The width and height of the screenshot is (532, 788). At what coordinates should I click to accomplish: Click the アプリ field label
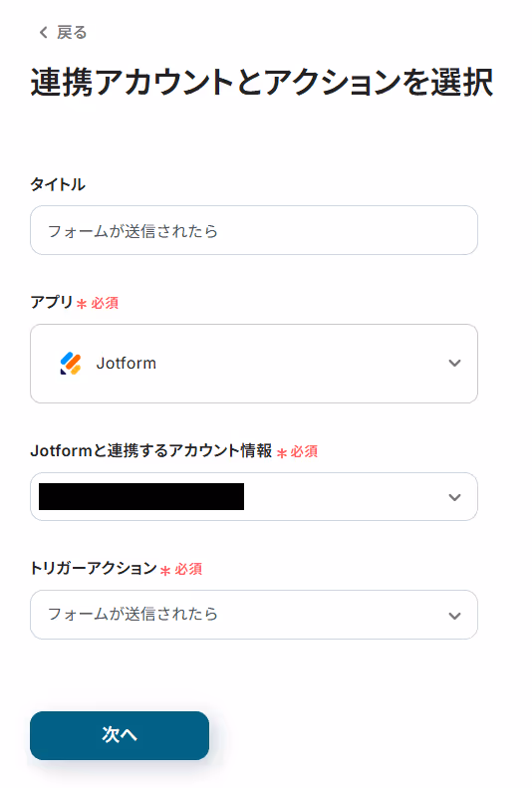(52, 302)
